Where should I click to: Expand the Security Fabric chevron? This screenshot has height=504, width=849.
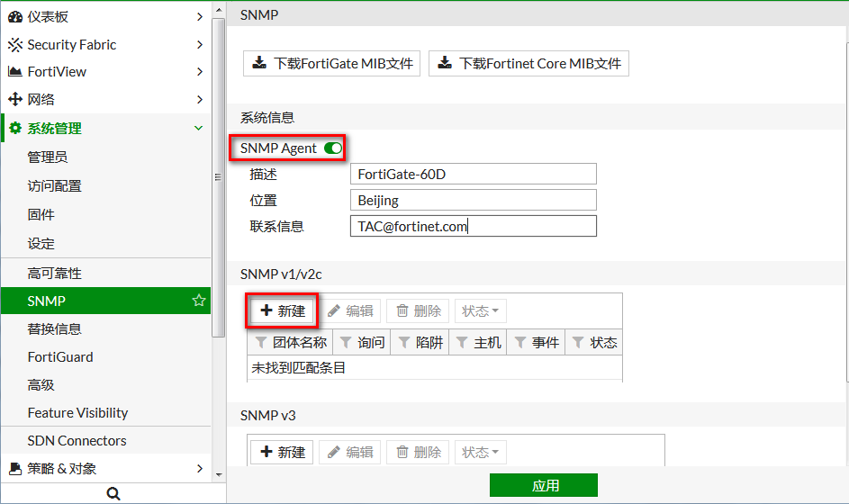coord(199,44)
